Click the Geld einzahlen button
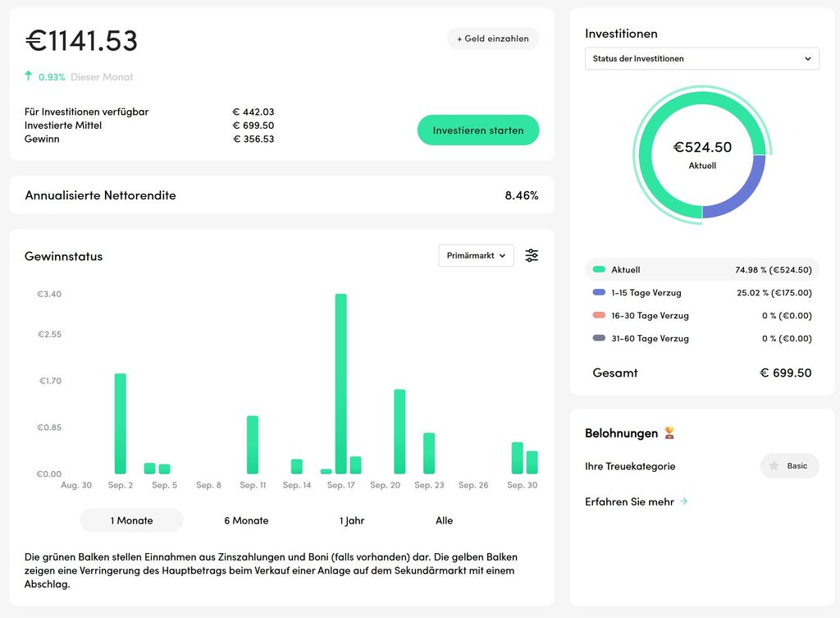Viewport: 840px width, 618px height. click(x=493, y=39)
